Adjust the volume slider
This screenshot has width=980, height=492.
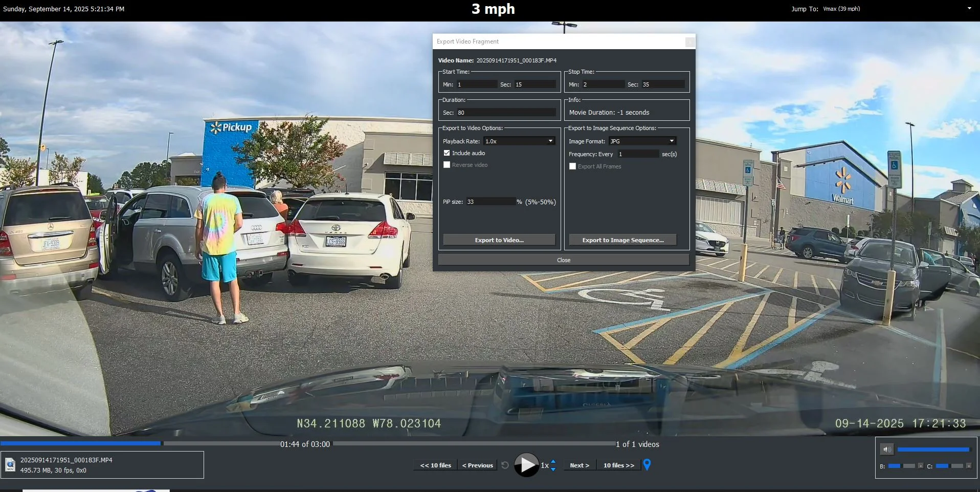(933, 450)
